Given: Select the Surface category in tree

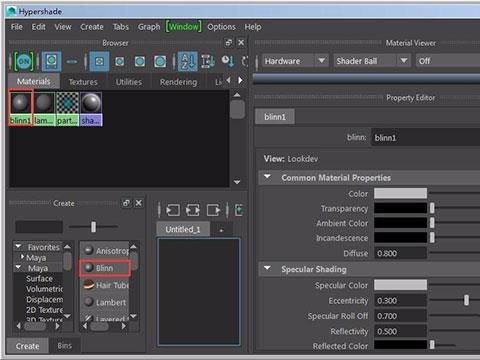Looking at the screenshot, I should coord(39,278).
